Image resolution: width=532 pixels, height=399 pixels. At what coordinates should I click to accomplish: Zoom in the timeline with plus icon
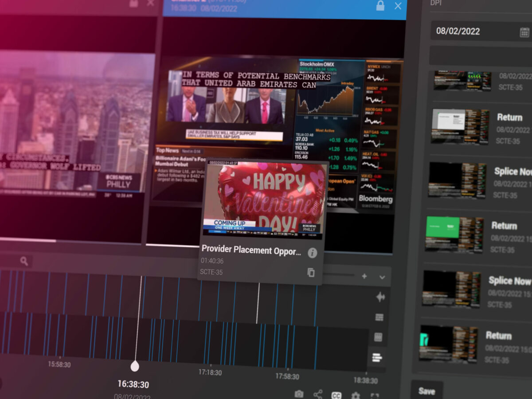coord(364,276)
